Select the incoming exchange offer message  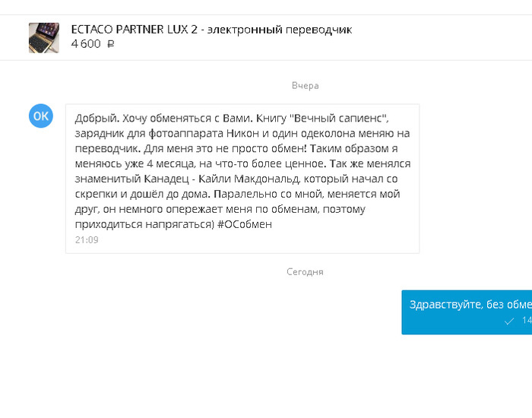(242, 179)
